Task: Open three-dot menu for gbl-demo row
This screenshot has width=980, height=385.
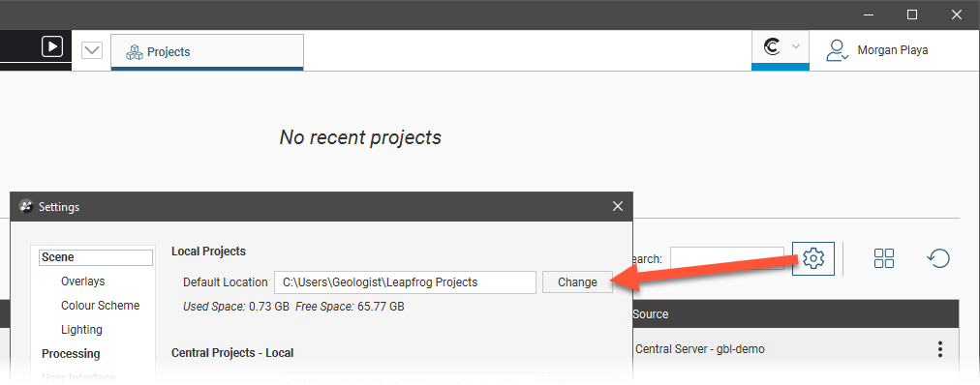Action: coord(940,349)
